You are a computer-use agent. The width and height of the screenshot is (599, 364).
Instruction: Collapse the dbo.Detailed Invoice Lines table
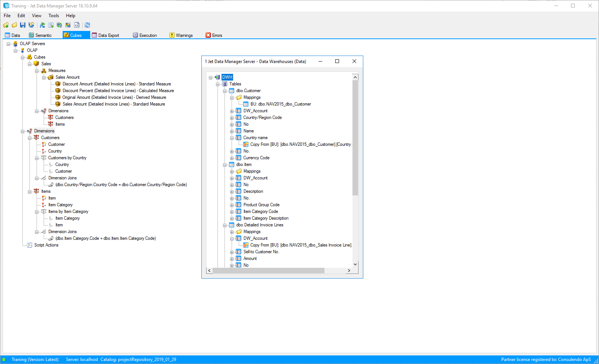pyautogui.click(x=225, y=225)
